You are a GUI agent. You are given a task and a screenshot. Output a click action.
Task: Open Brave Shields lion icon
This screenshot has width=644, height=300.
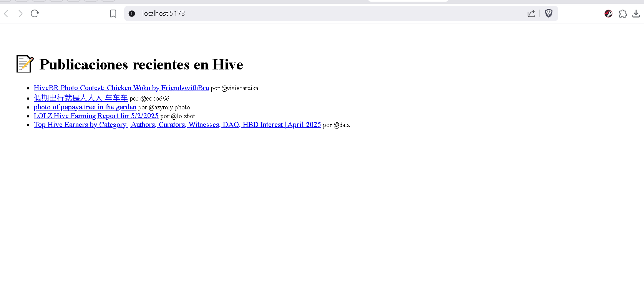click(549, 13)
